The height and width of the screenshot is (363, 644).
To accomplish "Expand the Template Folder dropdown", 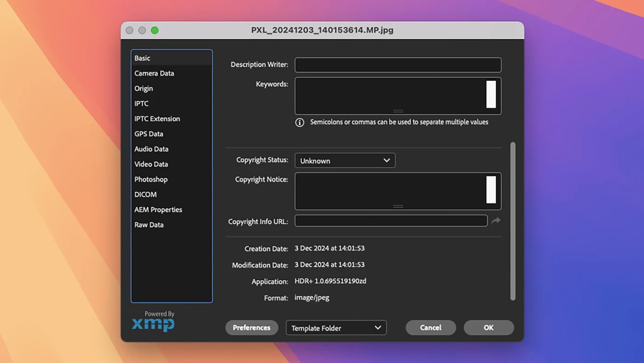I will [x=336, y=328].
